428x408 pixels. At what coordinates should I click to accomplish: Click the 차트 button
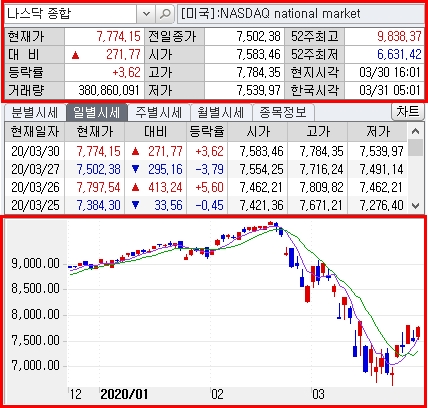point(407,112)
